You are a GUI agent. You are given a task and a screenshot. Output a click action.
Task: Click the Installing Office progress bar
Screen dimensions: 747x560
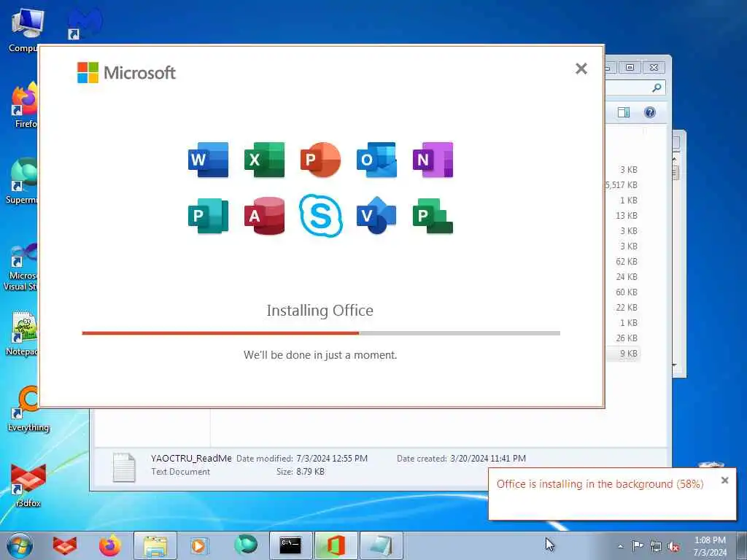[321, 333]
